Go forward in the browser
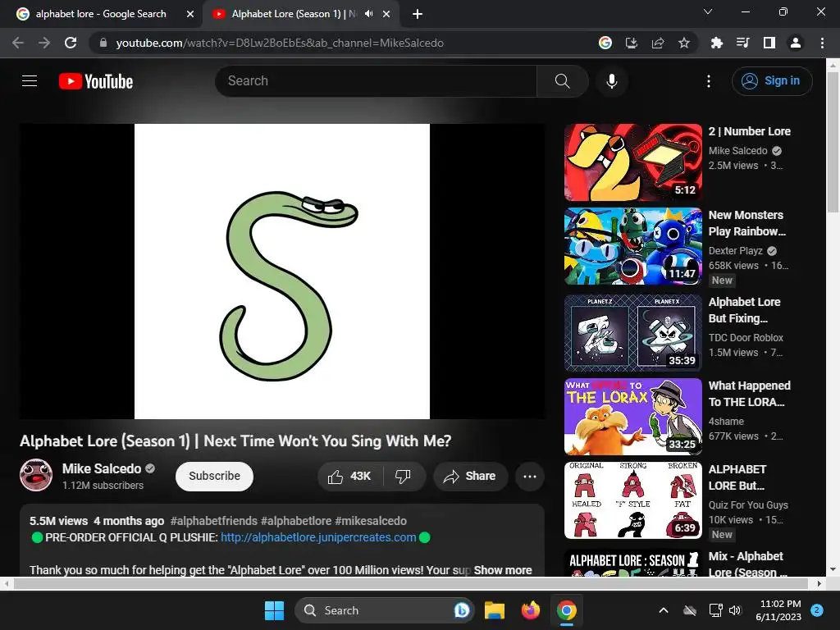Image resolution: width=840 pixels, height=630 pixels. point(44,43)
